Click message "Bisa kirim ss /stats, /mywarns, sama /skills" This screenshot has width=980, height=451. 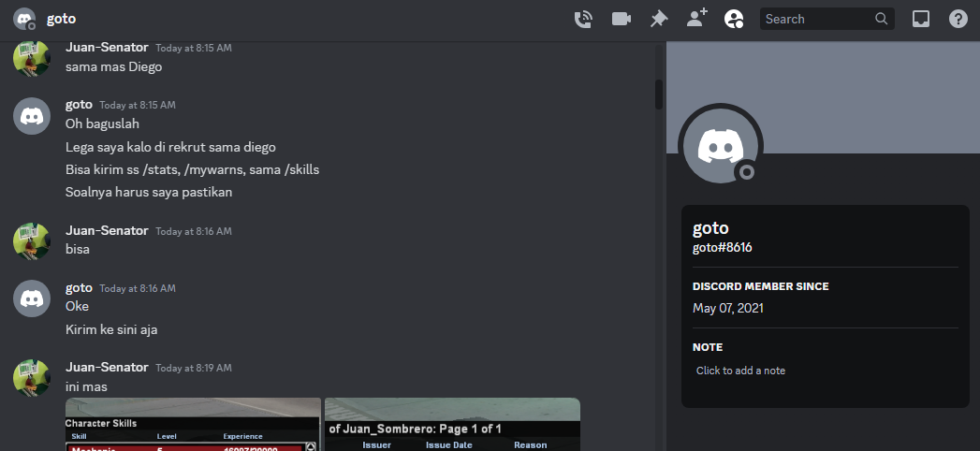click(x=193, y=169)
